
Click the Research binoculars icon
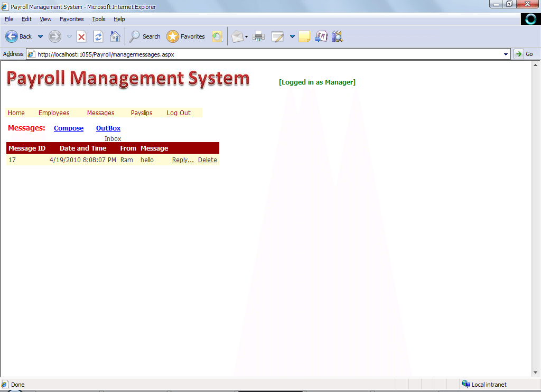click(x=337, y=36)
